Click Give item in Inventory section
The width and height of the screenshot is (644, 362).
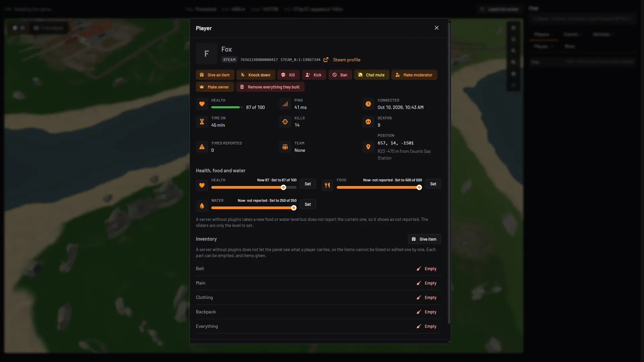point(424,239)
